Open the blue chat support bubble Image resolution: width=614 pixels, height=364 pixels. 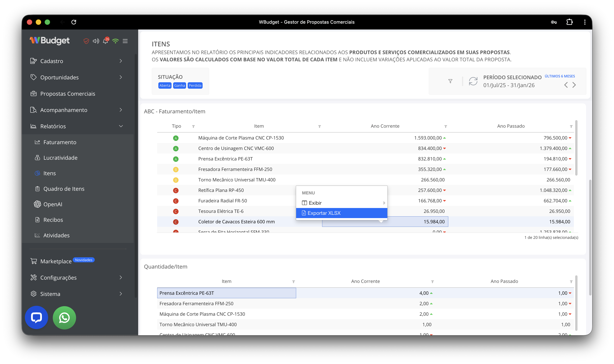pyautogui.click(x=36, y=318)
